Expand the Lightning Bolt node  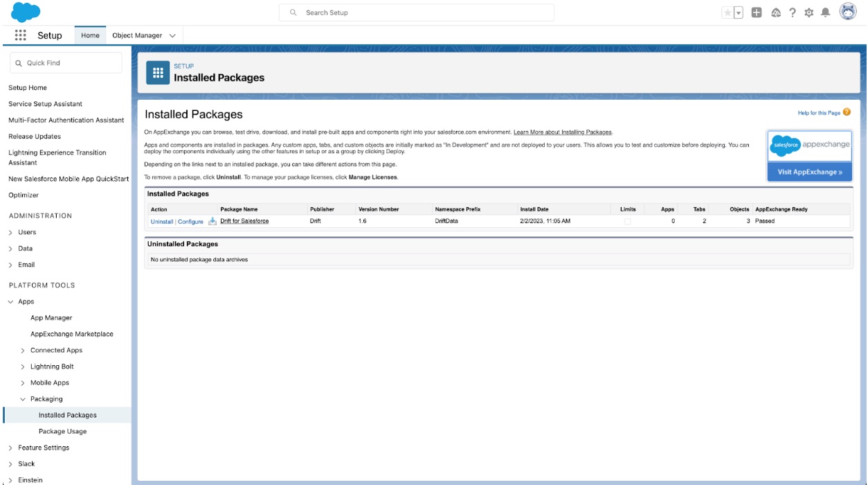pos(23,367)
